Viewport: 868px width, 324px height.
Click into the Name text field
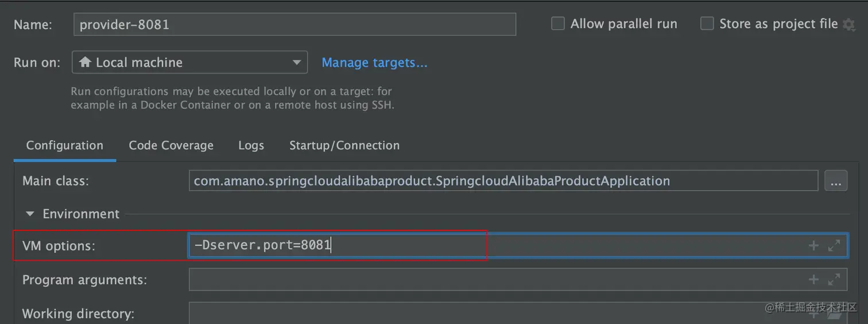point(294,25)
